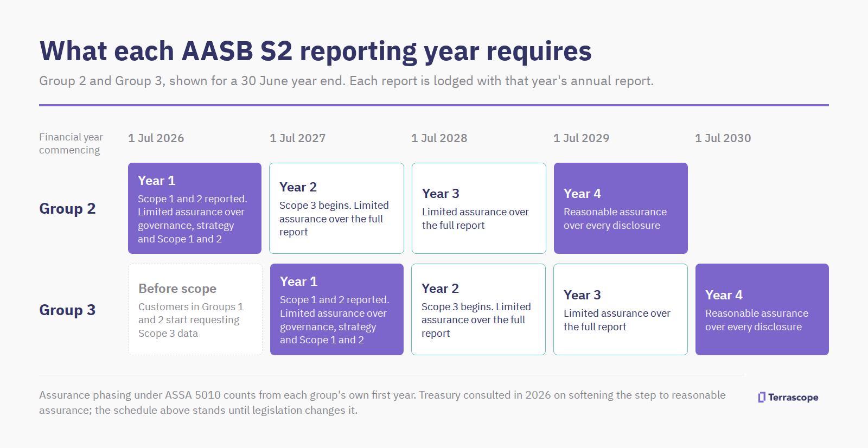
Task: Select the '1 Jul 2027' column header
Action: click(x=298, y=138)
